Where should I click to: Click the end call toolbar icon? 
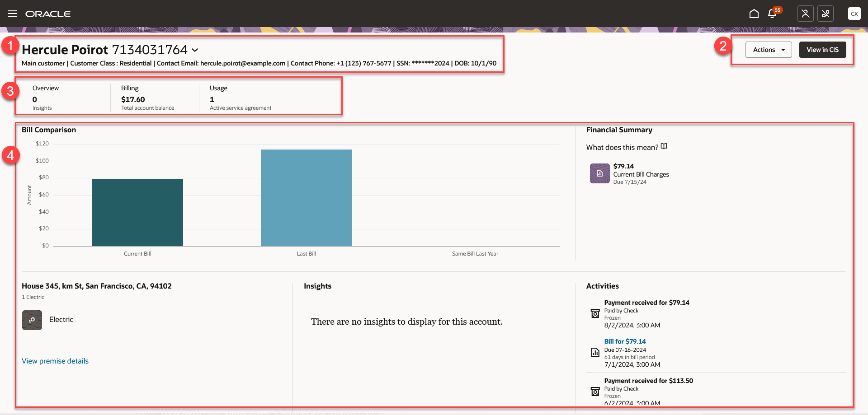coord(826,14)
